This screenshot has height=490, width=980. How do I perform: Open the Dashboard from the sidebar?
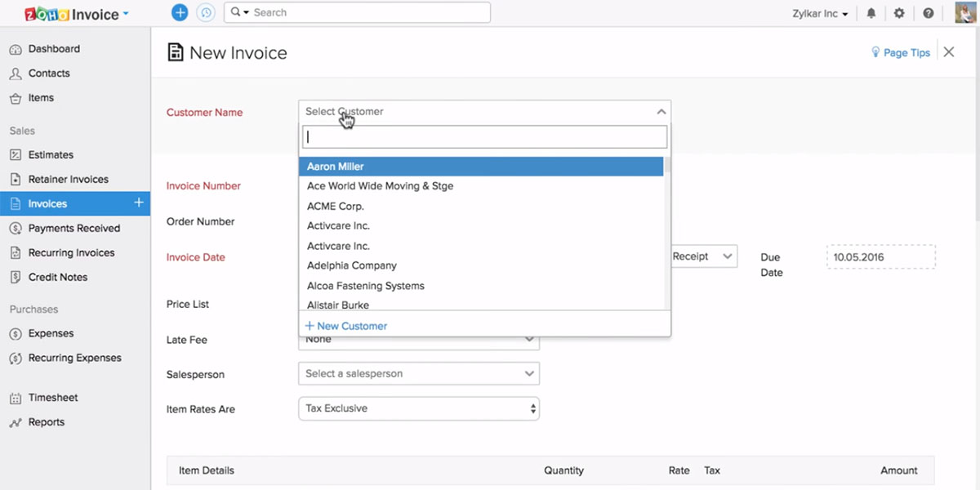point(53,48)
